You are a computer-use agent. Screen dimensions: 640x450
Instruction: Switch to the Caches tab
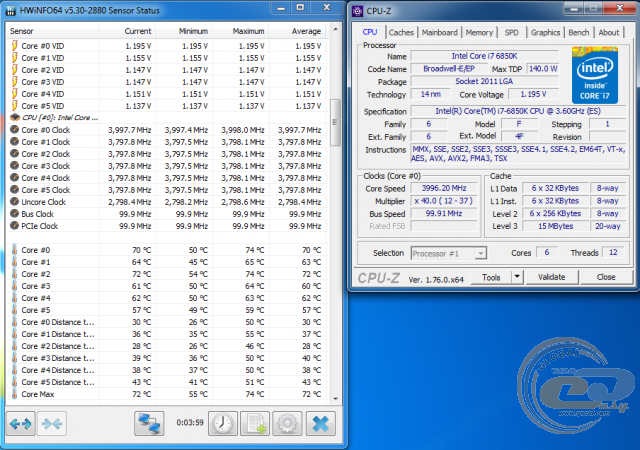click(x=401, y=32)
